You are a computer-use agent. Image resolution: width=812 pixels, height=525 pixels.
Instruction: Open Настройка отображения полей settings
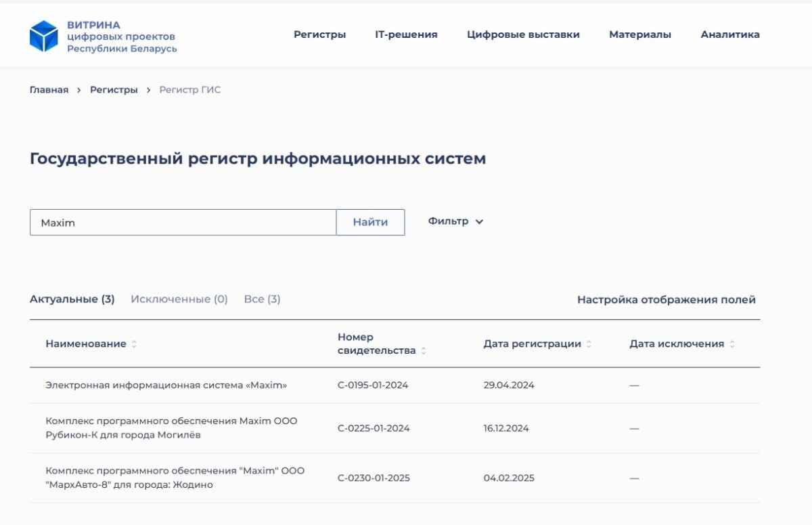click(x=666, y=300)
